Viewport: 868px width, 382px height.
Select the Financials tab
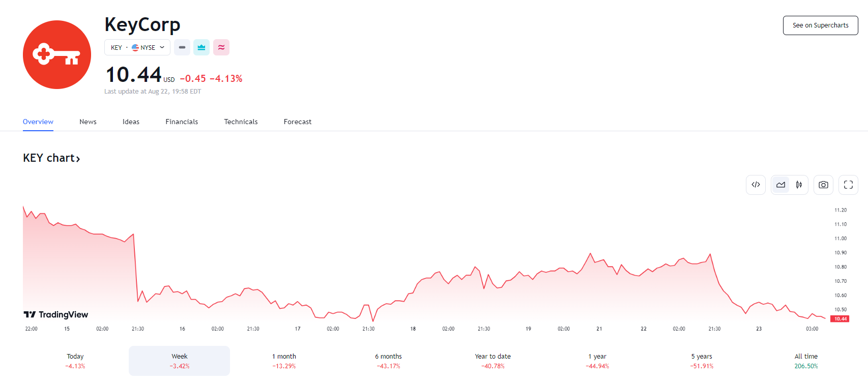click(x=182, y=122)
